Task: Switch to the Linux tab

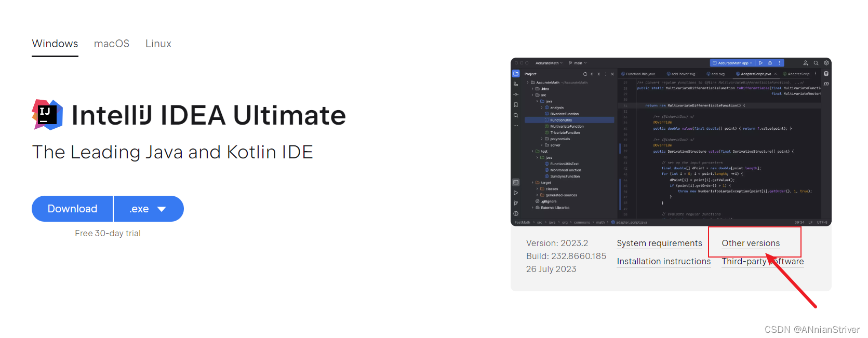Action: tap(158, 44)
